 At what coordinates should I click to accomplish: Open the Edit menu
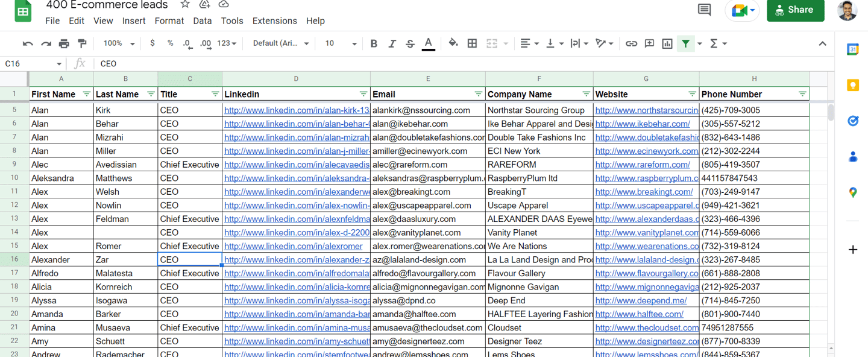(x=77, y=21)
